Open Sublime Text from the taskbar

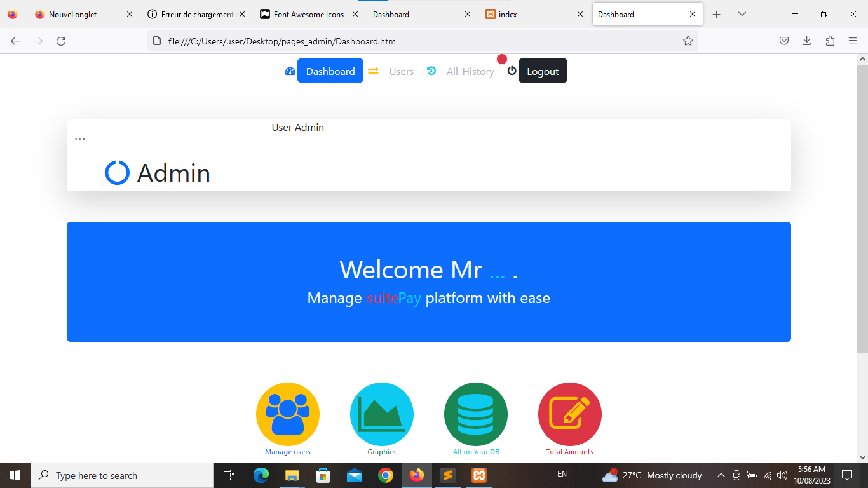(x=448, y=475)
